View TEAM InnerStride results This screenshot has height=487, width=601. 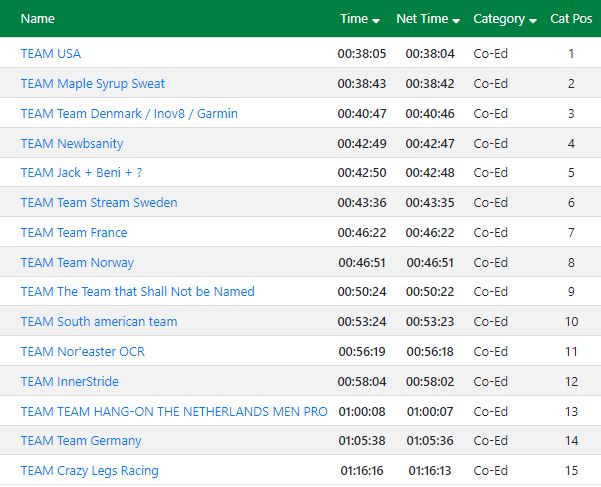coord(69,382)
